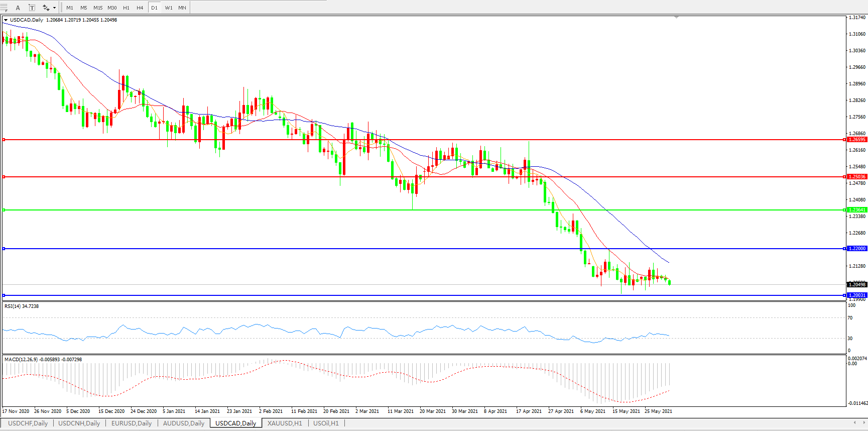Select the M15 timeframe button
The height and width of the screenshot is (431, 868).
click(x=98, y=8)
